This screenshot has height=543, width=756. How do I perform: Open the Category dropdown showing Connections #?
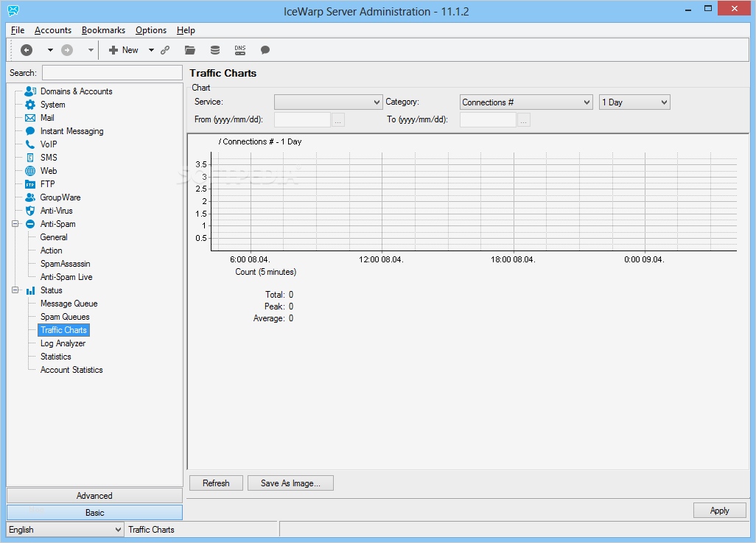526,102
